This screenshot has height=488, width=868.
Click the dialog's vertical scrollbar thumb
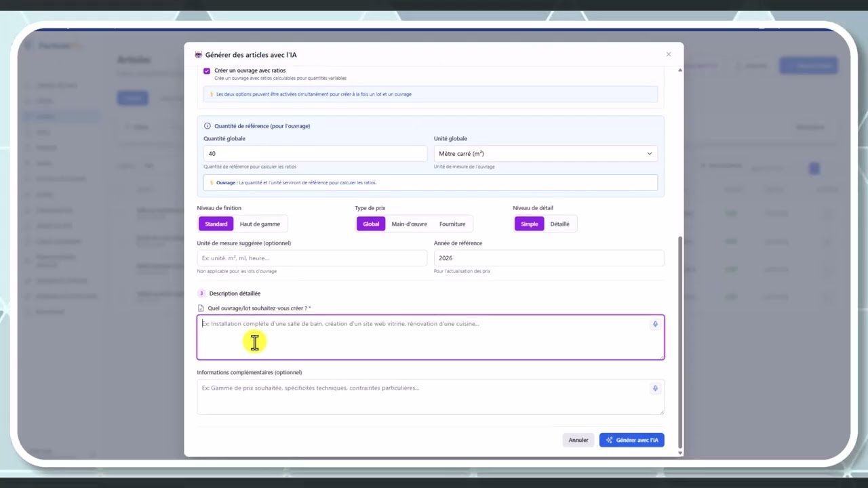pos(680,342)
